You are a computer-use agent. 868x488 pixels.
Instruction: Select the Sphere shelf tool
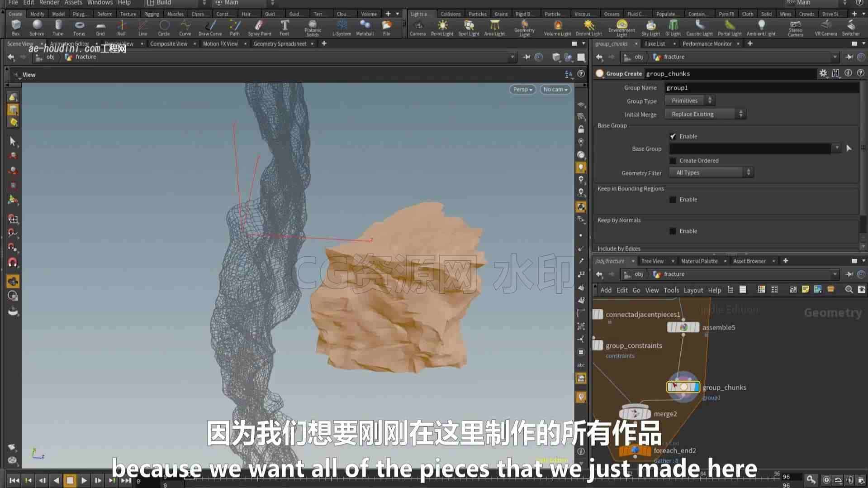37,28
